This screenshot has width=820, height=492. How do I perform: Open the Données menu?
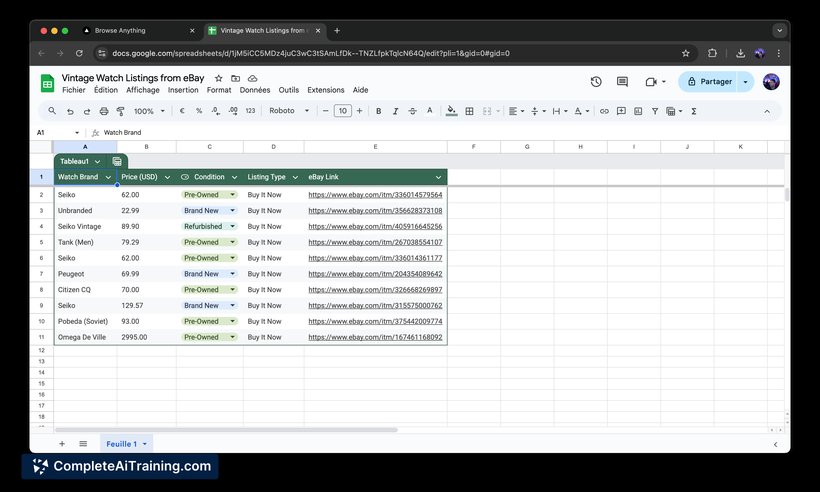(x=255, y=90)
